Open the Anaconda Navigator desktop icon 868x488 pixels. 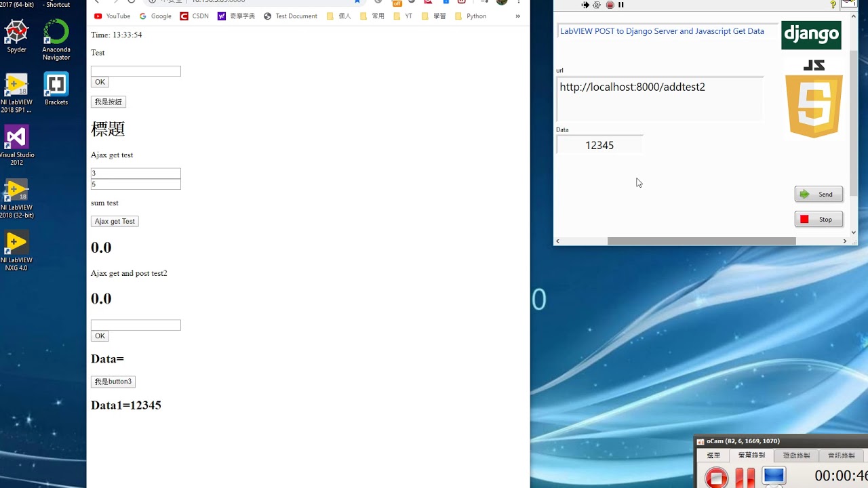point(56,40)
